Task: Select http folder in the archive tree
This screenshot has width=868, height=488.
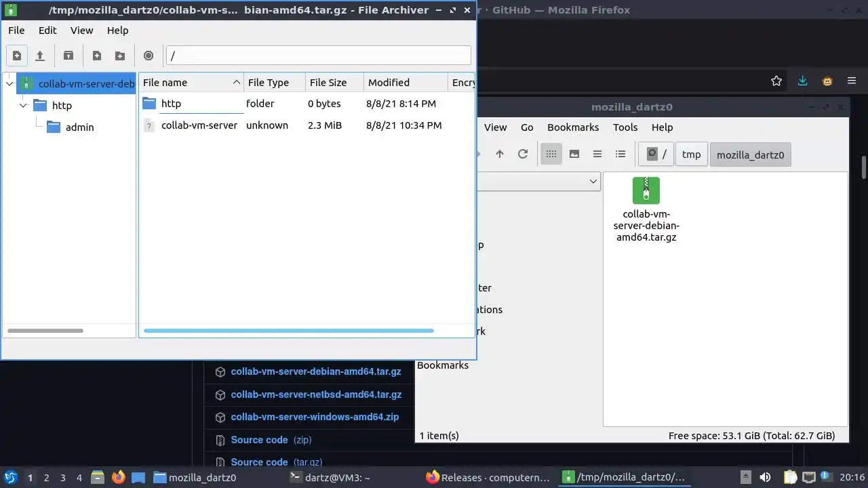Action: [52, 106]
